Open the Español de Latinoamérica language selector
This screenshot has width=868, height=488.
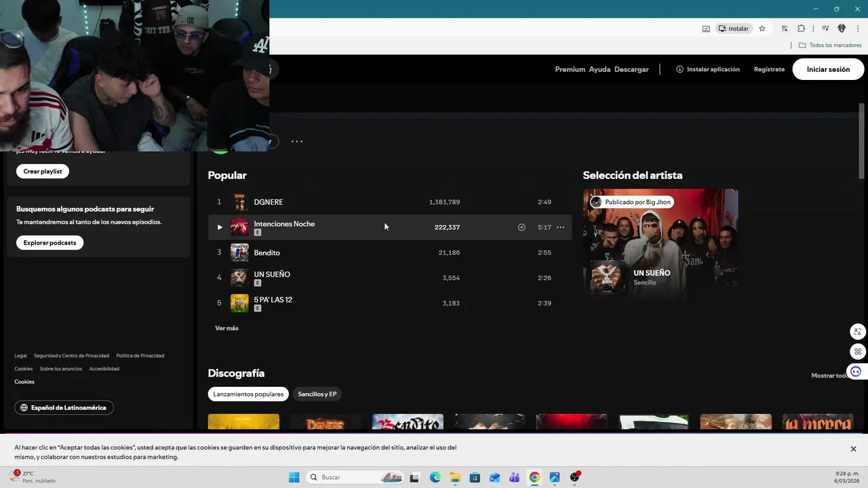coord(64,408)
